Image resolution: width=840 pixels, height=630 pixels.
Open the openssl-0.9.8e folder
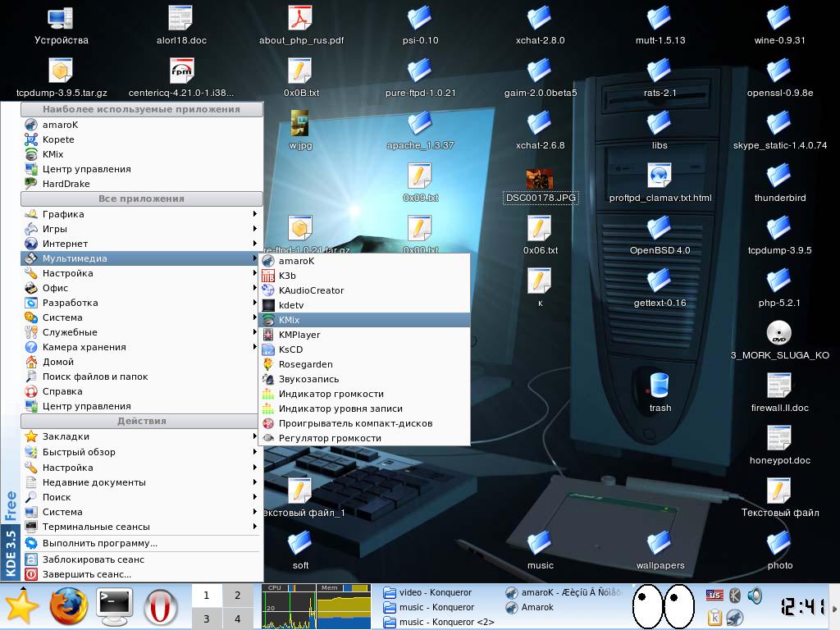pos(779,78)
